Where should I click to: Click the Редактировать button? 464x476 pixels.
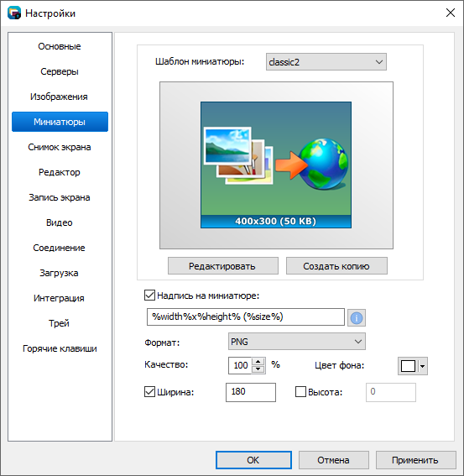coord(223,266)
